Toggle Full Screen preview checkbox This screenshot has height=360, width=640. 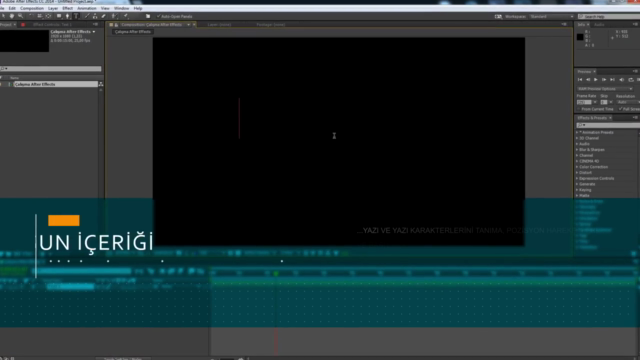pos(620,109)
